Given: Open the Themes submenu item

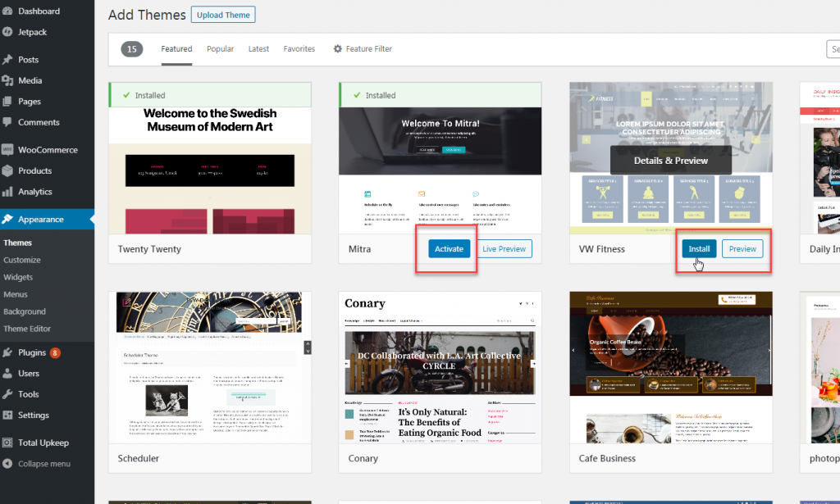Looking at the screenshot, I should tap(18, 243).
